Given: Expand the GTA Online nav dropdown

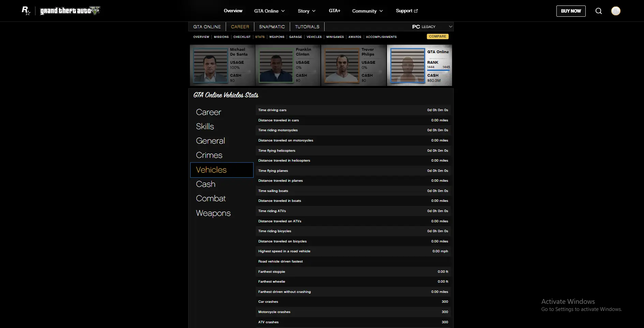Looking at the screenshot, I should click(269, 11).
